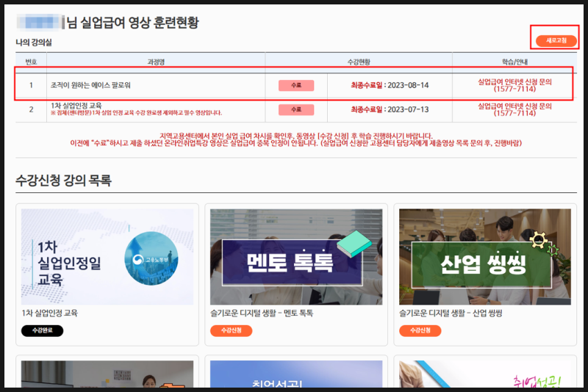
Task: Select 1차 실업인정 교육 row title in table
Action: point(76,106)
